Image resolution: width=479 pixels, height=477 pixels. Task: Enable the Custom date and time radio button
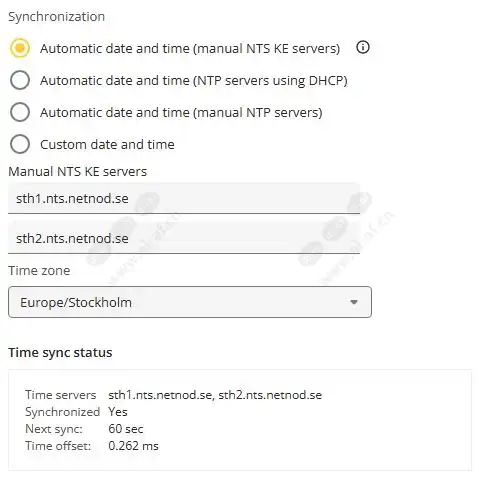click(x=20, y=144)
